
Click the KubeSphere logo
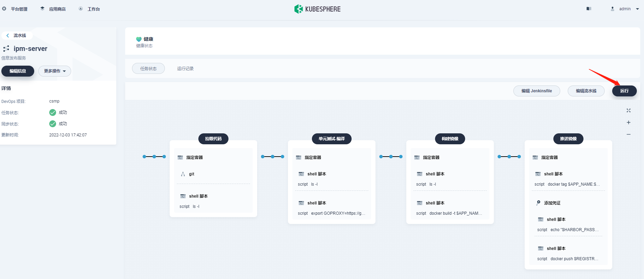pyautogui.click(x=317, y=9)
